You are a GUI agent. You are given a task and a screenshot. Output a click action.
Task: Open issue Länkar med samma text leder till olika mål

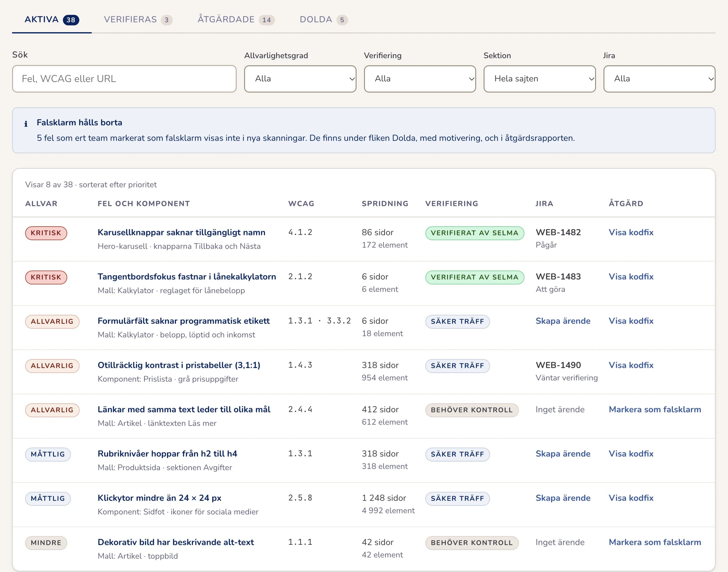[184, 409]
